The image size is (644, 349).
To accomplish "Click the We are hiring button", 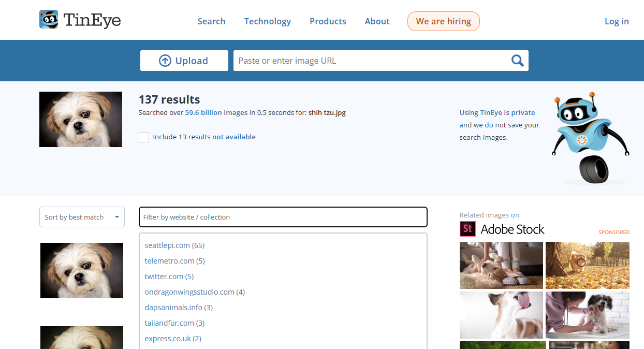I will pyautogui.click(x=444, y=21).
